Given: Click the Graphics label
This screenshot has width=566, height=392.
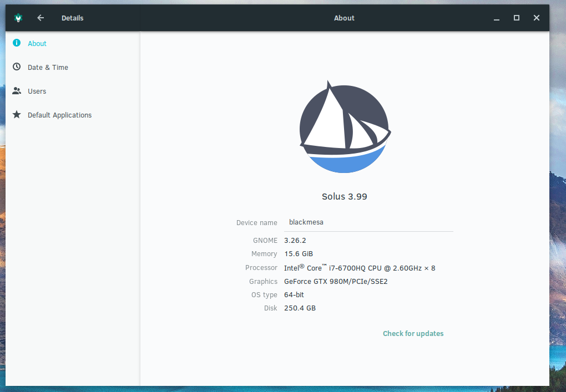Looking at the screenshot, I should click(263, 281).
